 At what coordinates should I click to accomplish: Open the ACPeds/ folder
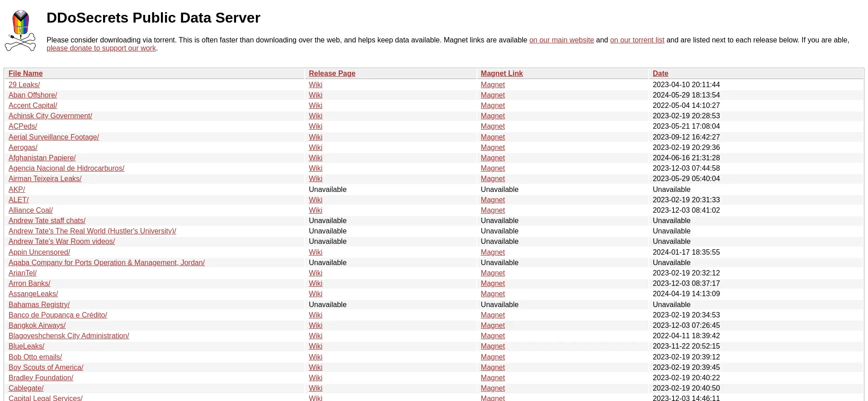coord(23,126)
